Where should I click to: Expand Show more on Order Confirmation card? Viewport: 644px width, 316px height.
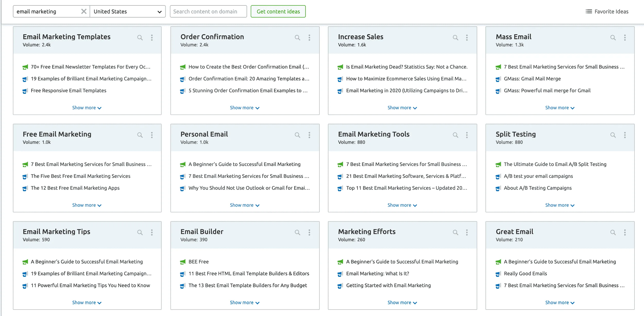244,108
